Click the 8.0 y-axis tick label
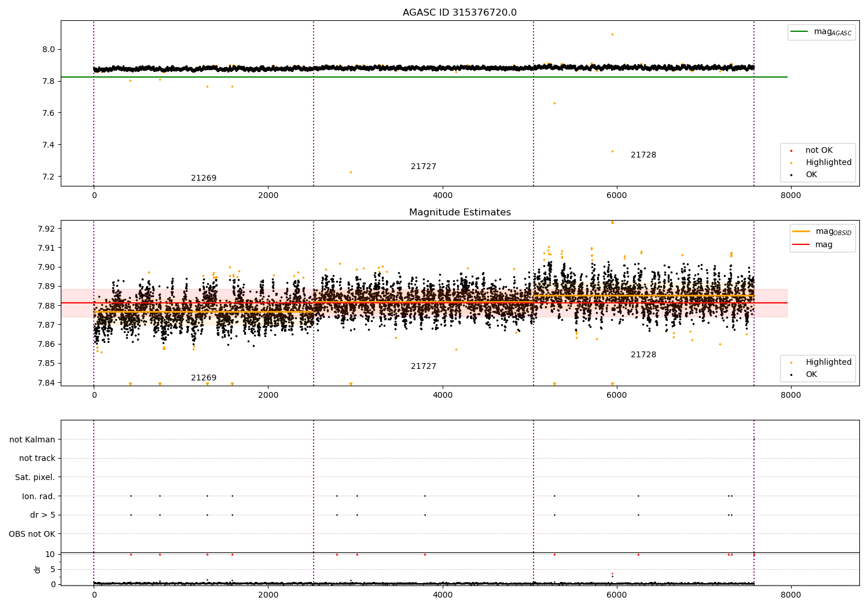868x608 pixels. click(49, 50)
